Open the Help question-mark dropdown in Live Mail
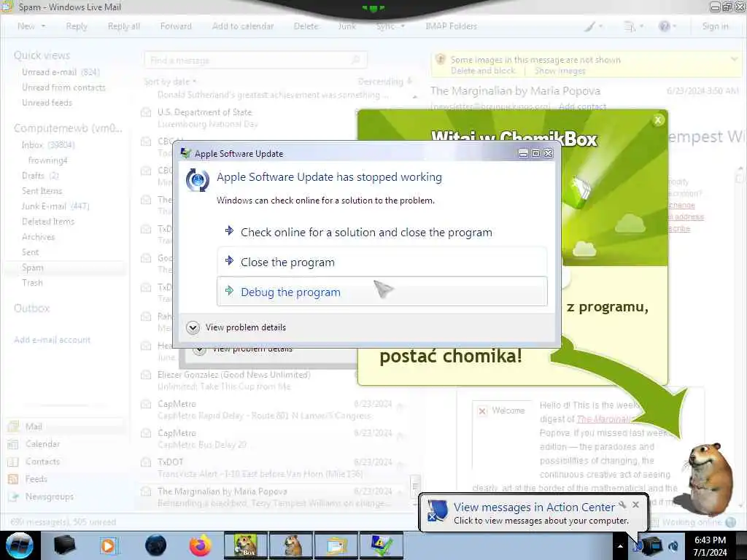This screenshot has width=747, height=560. (667, 26)
